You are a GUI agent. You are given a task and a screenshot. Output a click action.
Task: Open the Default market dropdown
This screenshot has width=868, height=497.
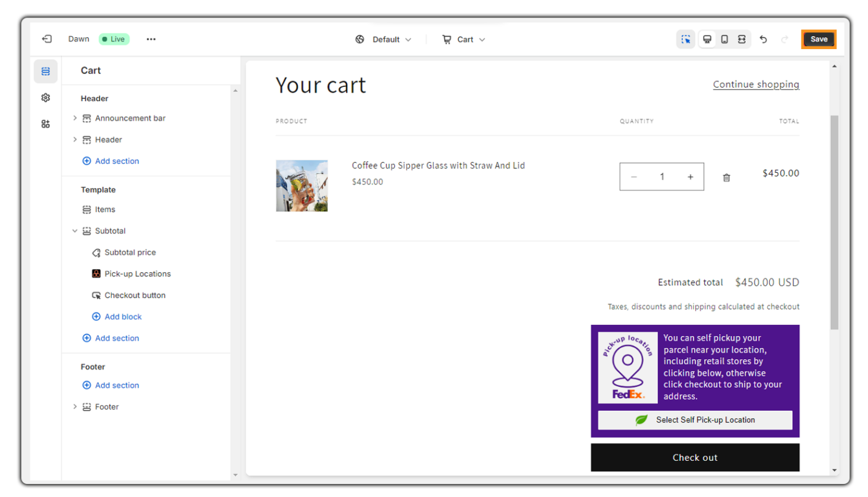point(383,39)
